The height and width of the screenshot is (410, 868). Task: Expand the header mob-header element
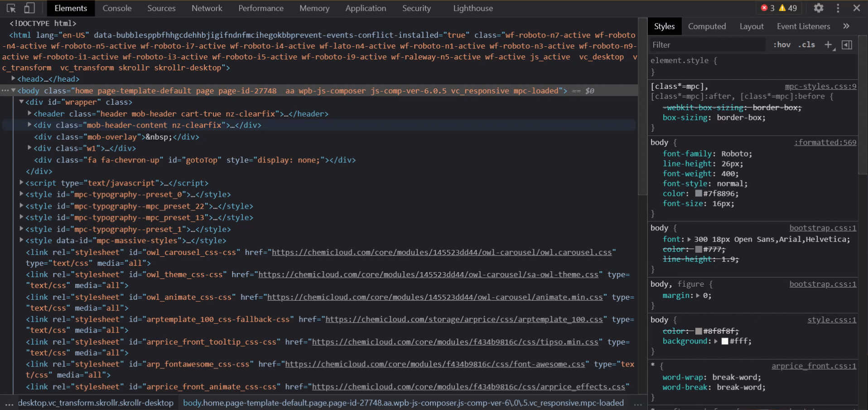pyautogui.click(x=29, y=113)
